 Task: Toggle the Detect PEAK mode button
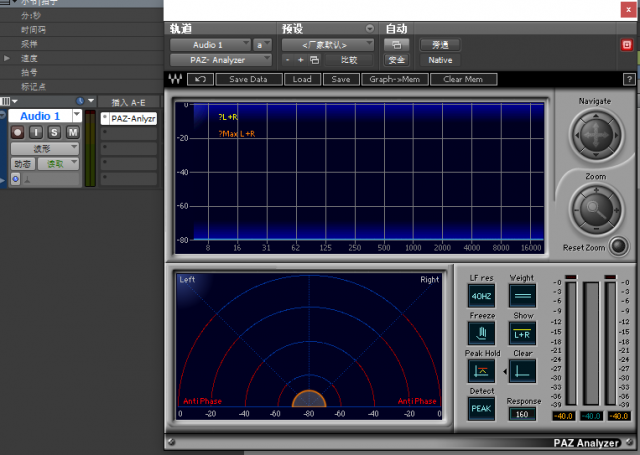coord(481,408)
